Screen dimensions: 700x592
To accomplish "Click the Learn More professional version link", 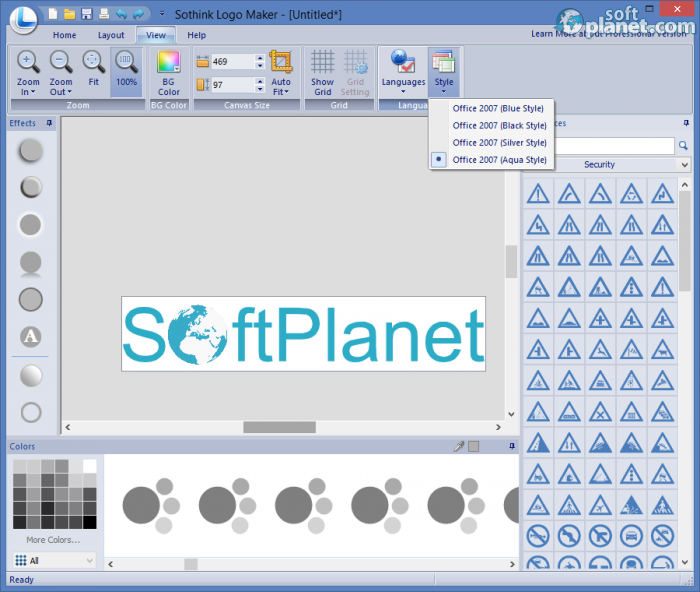I will point(608,34).
